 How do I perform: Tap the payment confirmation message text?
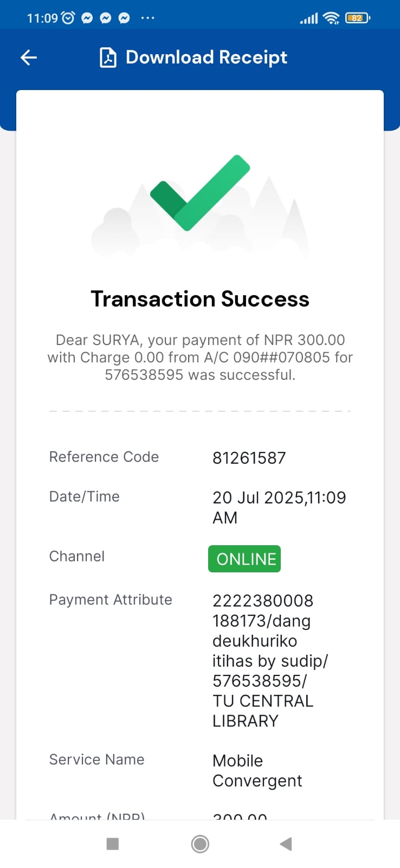200,357
